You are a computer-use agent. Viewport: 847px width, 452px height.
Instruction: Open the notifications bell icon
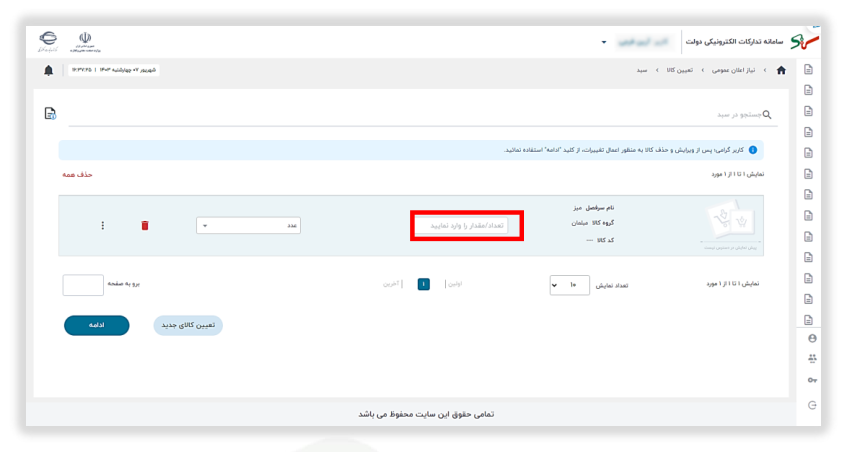[49, 71]
